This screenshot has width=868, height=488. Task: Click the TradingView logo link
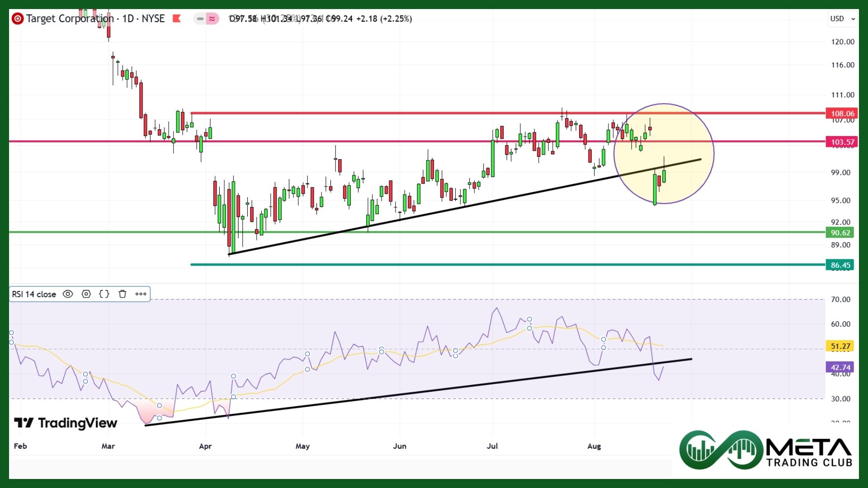[x=66, y=423]
